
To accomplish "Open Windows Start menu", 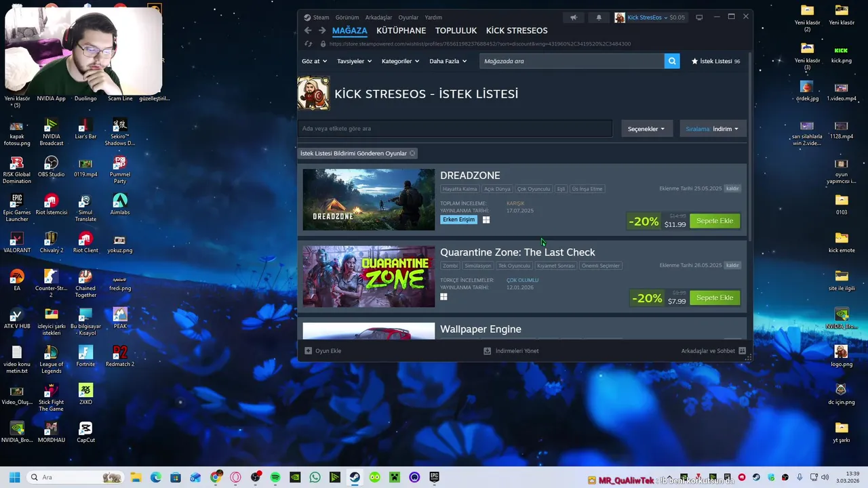I will pos(14,477).
